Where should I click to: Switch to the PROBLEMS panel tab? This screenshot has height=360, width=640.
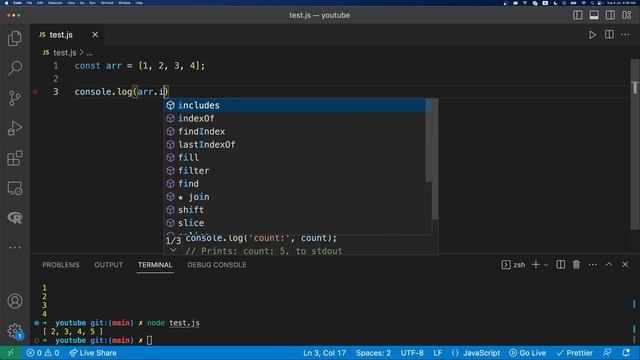coord(61,265)
